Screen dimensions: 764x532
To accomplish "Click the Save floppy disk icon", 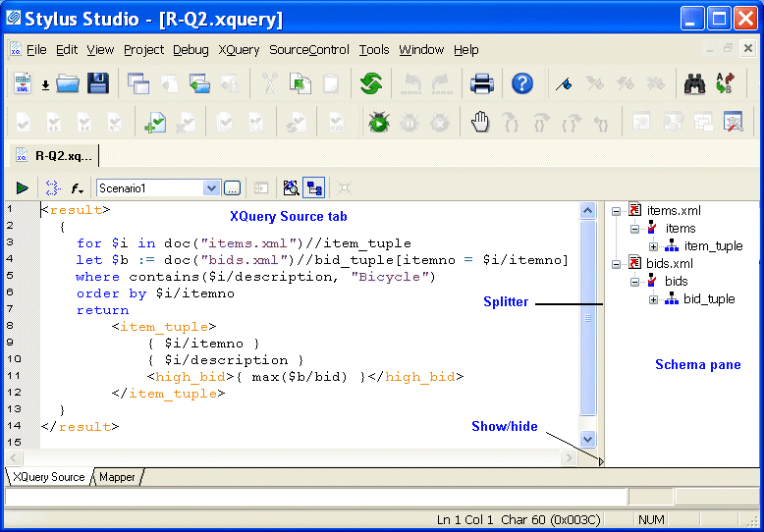I will tap(98, 84).
